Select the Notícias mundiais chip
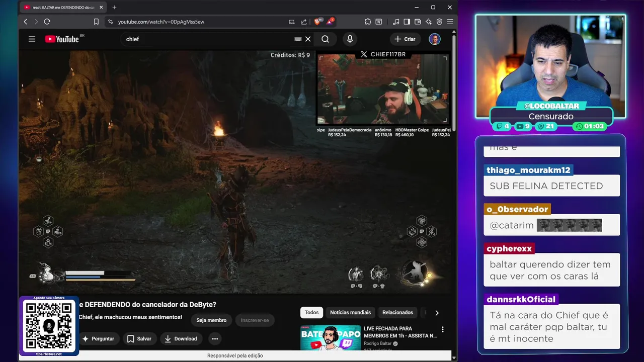The image size is (644, 362). point(350,313)
